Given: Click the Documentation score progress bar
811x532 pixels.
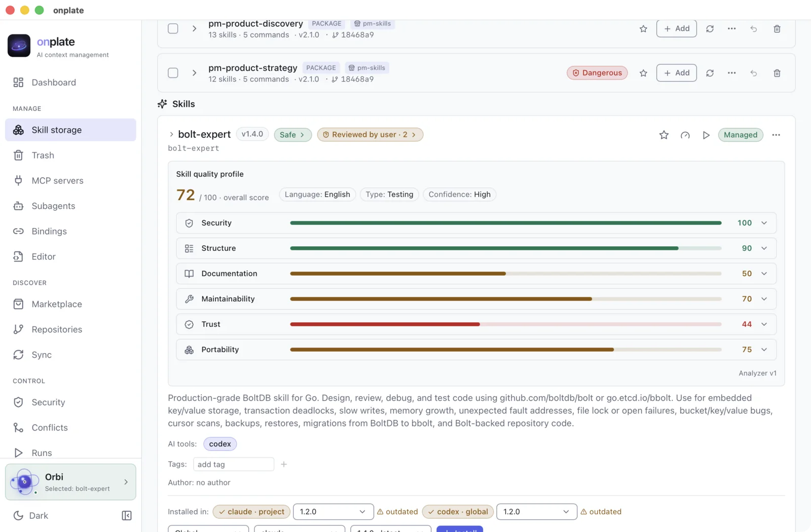Looking at the screenshot, I should coord(505,274).
